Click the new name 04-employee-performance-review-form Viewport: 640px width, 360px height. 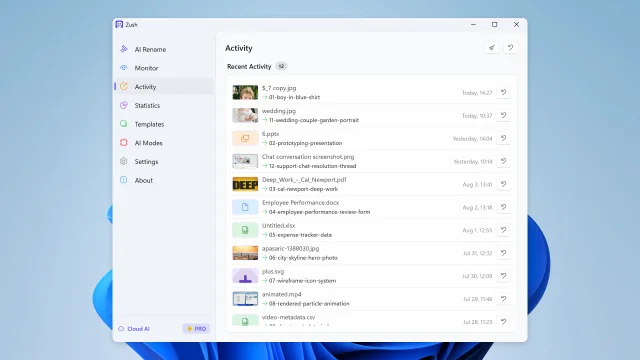[x=319, y=212]
